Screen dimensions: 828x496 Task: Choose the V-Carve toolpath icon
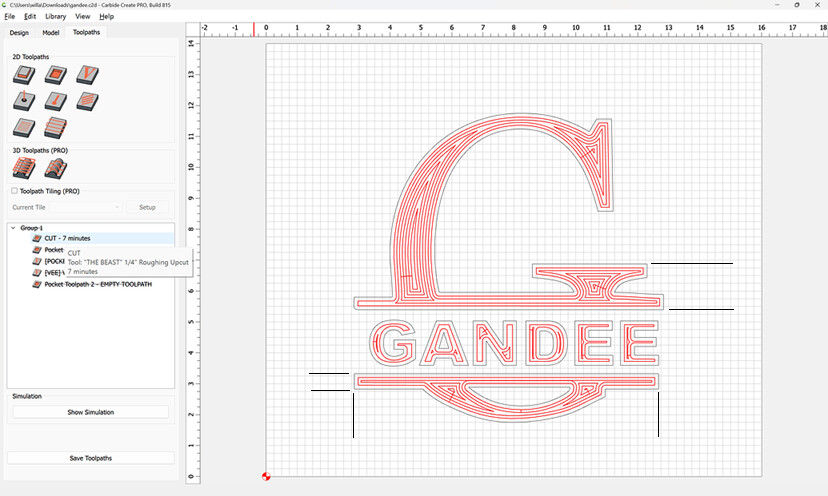(x=87, y=74)
